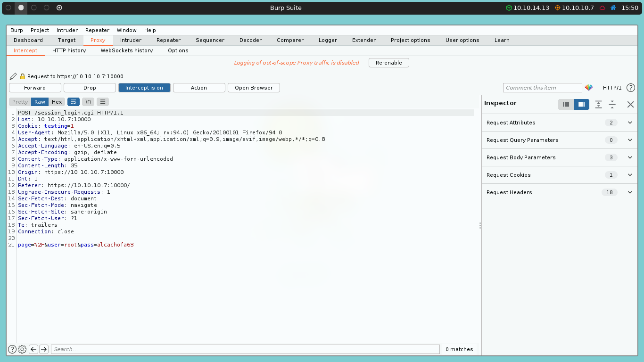Image resolution: width=644 pixels, height=362 pixels.
Task: Switch to the active white workspace dot
Action: pyautogui.click(x=21, y=8)
